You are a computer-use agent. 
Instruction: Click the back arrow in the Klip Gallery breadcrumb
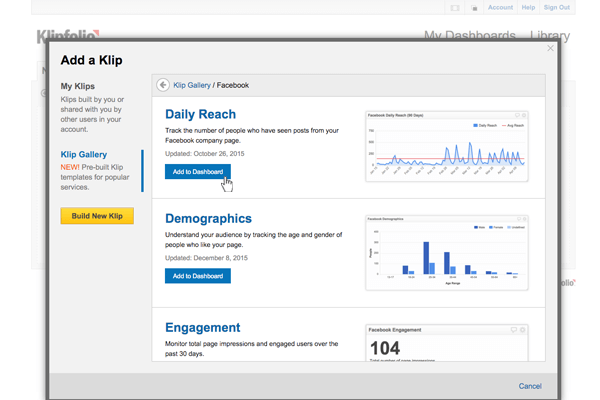tap(163, 86)
